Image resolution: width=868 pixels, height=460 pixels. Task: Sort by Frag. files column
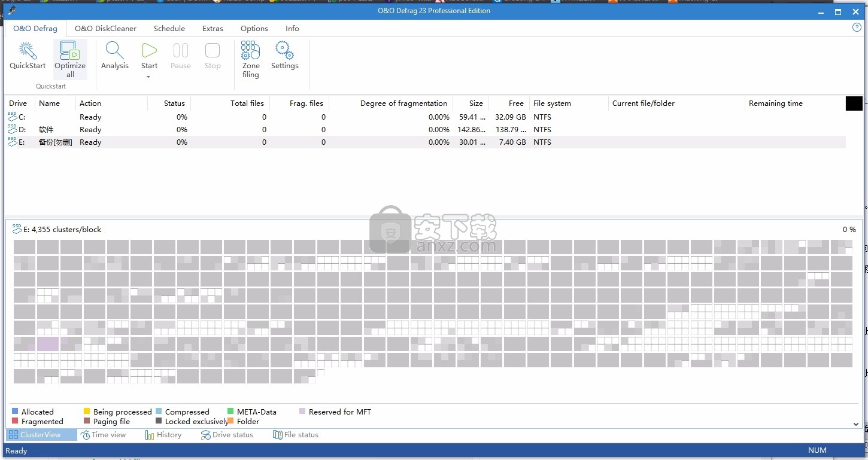click(299, 103)
